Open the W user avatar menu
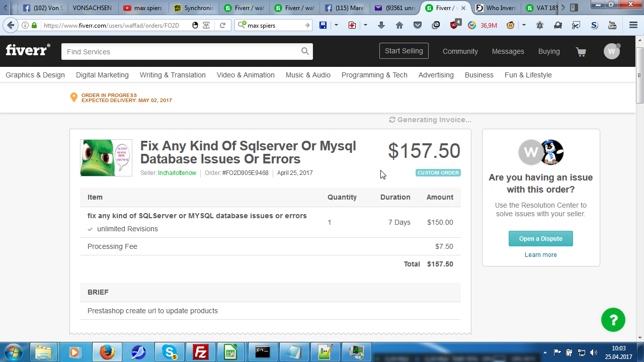 click(612, 51)
